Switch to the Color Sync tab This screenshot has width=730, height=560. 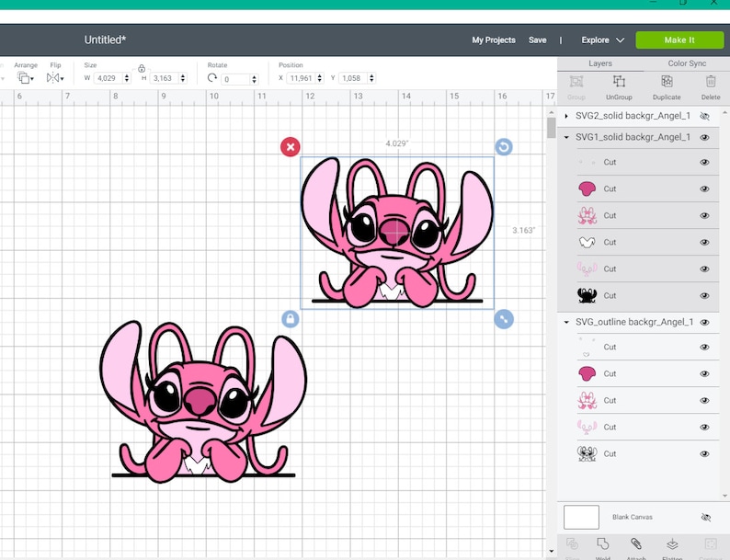[687, 63]
